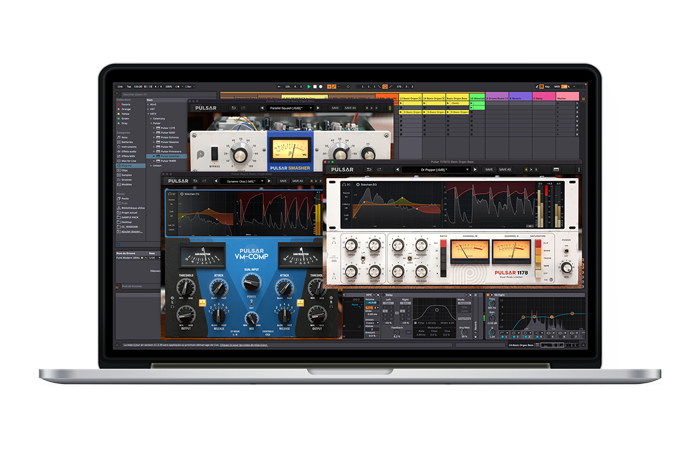The image size is (700, 450).
Task: Open preset dropdown in Pulsar Smasher window
Action: [290, 108]
